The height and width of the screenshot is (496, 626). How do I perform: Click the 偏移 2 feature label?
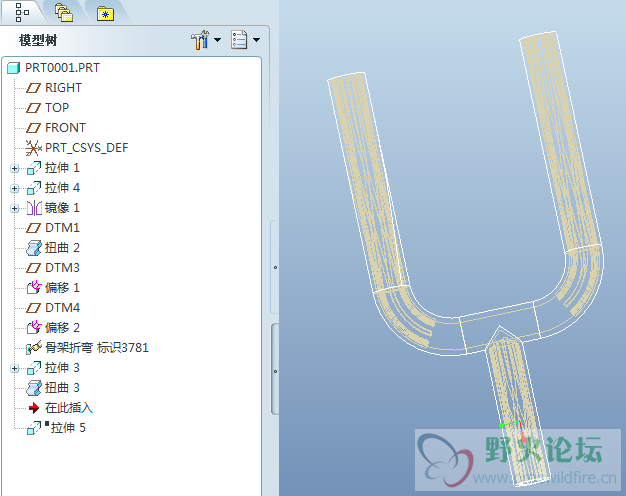(x=62, y=327)
